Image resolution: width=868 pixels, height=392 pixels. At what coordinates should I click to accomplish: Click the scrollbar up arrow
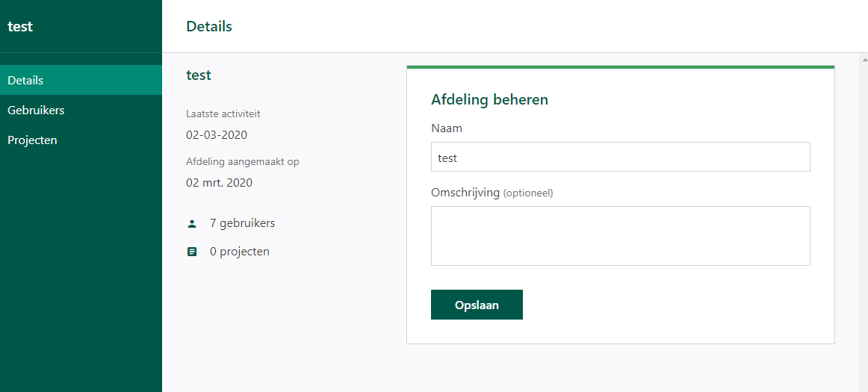coord(864,57)
